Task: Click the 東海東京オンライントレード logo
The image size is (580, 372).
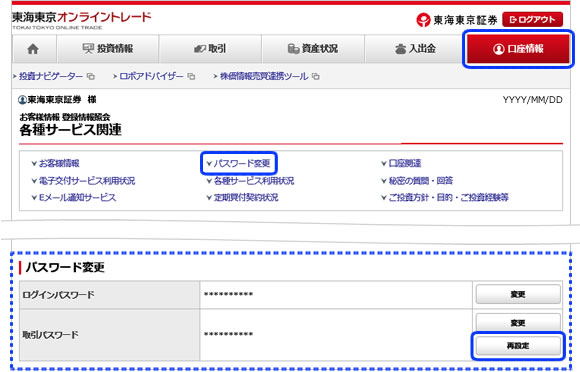Action: coord(82,20)
